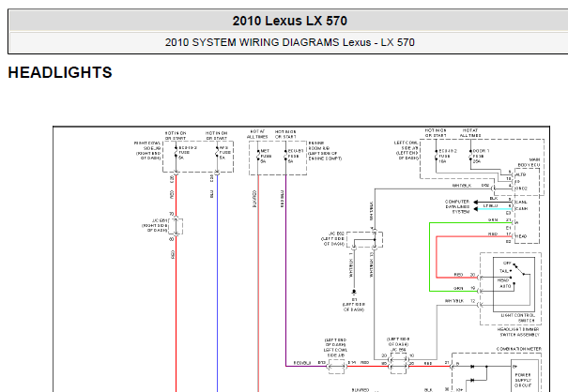Click the "AUTO" switch position label
568x392 pixels.
pyautogui.click(x=505, y=286)
